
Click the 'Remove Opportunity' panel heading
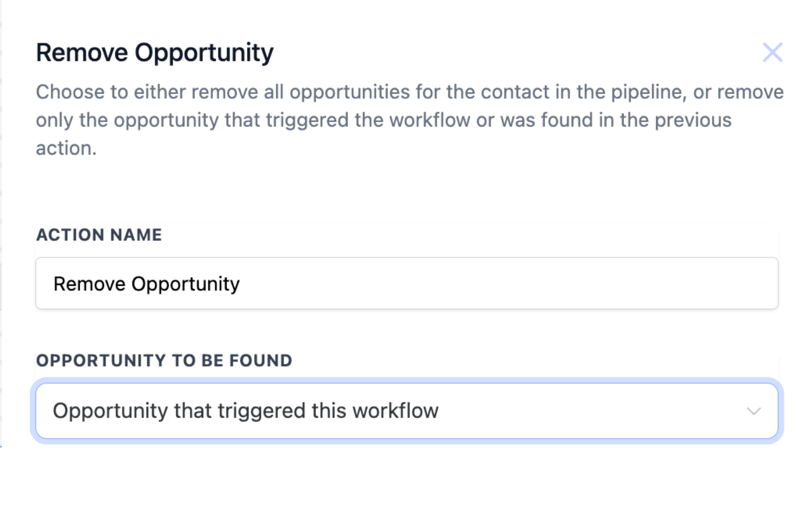(x=155, y=52)
